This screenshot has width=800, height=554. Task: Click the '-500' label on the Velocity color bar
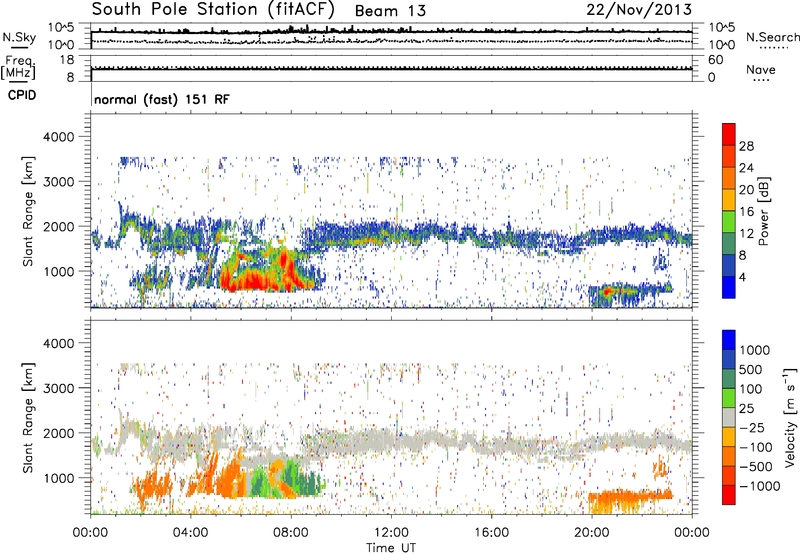tap(755, 466)
